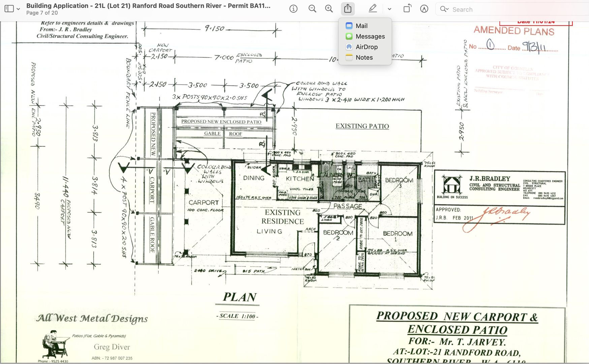Click the Share toolbar button
This screenshot has width=589, height=364.
(x=348, y=9)
